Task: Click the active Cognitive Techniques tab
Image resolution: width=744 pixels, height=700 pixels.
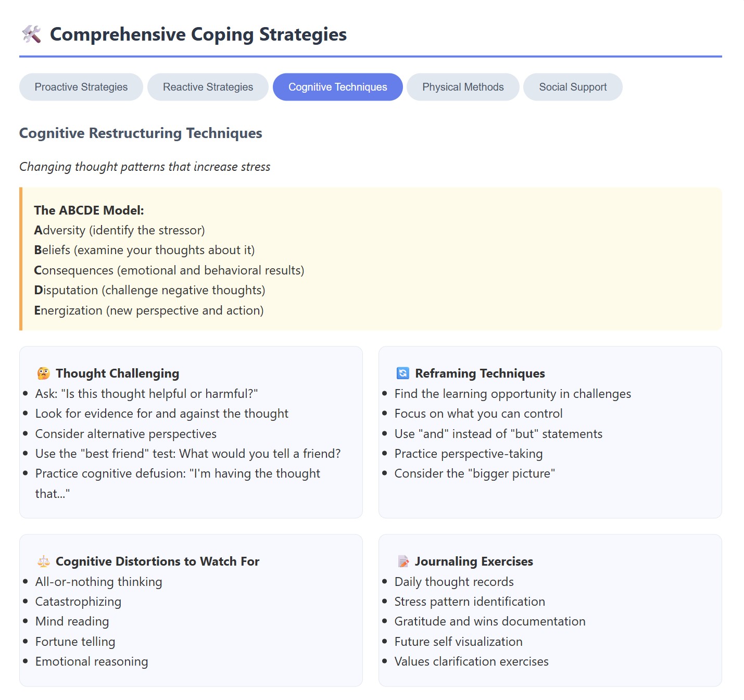Action: point(337,87)
